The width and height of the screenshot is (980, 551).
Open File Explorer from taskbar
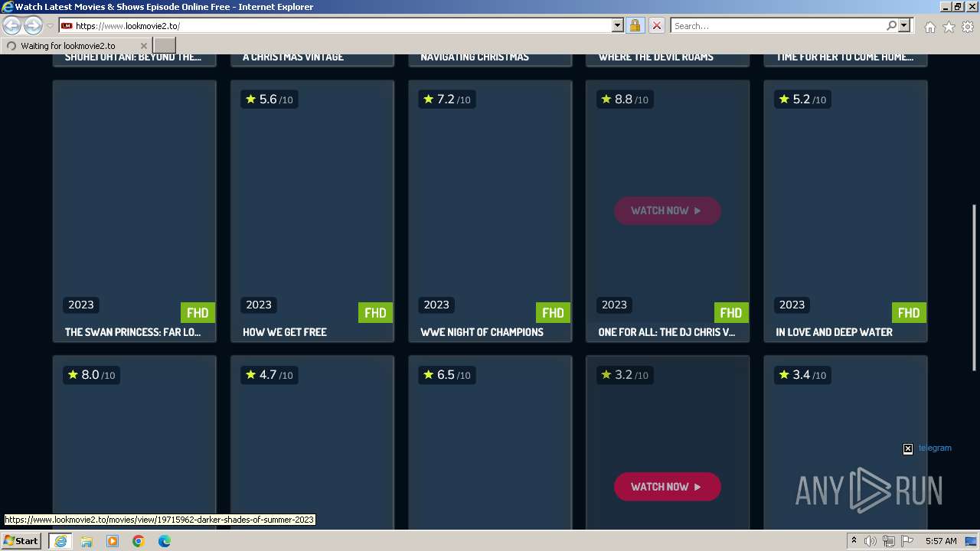[x=87, y=541]
